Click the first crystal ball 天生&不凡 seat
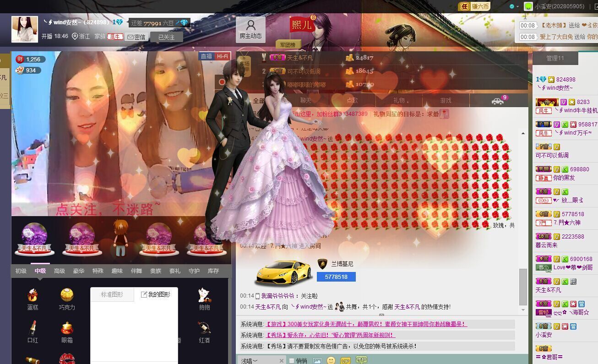This screenshot has width=598, height=364. [33, 238]
